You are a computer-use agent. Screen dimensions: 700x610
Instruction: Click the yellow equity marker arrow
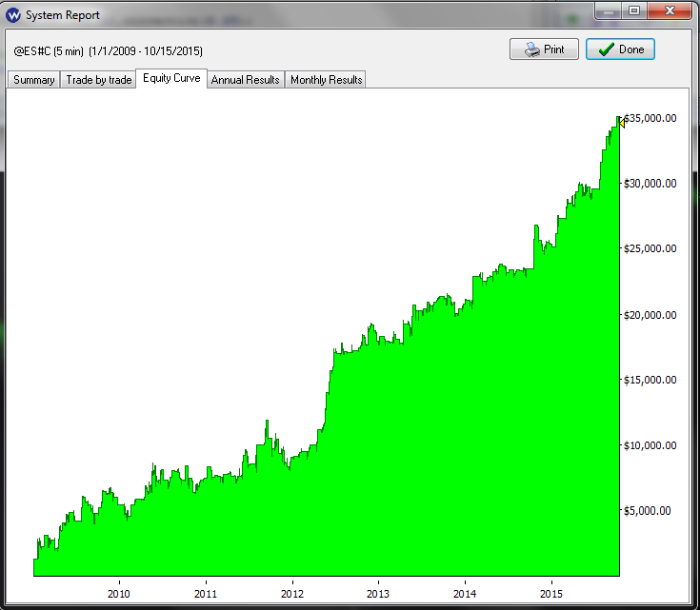(621, 123)
